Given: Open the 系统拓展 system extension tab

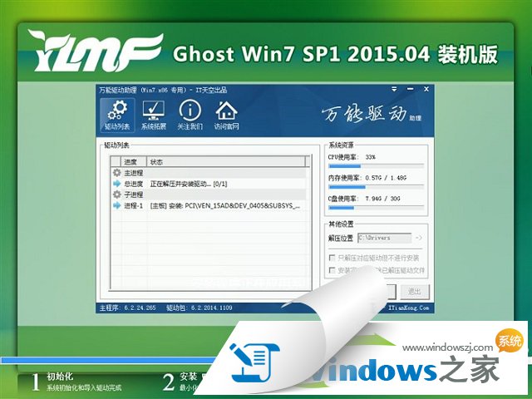Looking at the screenshot, I should [154, 116].
